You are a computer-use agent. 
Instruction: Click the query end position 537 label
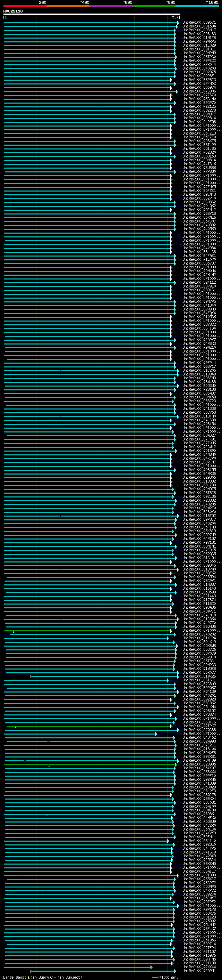(175, 17)
